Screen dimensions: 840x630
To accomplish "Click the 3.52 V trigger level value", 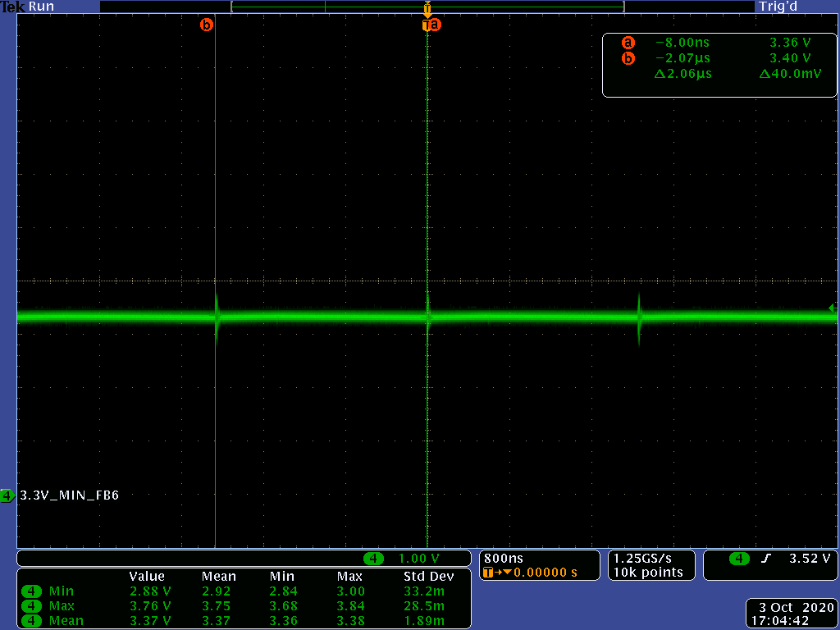I will pos(810,559).
